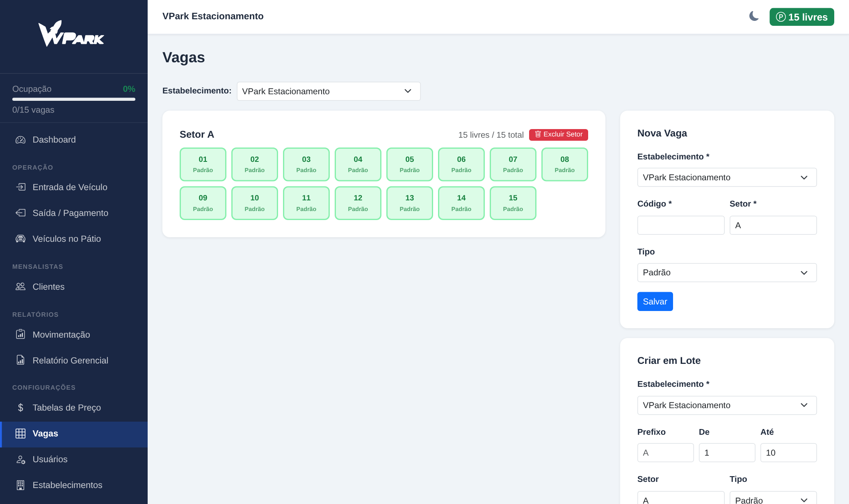Image resolution: width=849 pixels, height=504 pixels.
Task: Select parking spot 04
Action: [358, 164]
